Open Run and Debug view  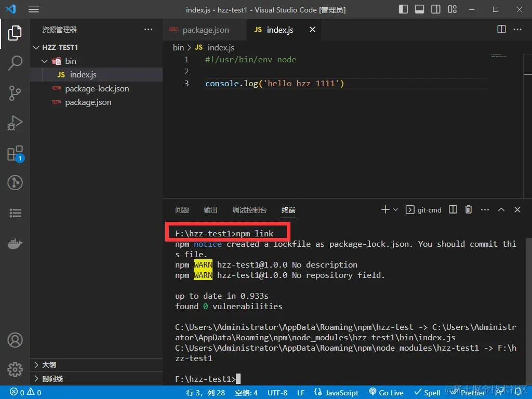15,123
